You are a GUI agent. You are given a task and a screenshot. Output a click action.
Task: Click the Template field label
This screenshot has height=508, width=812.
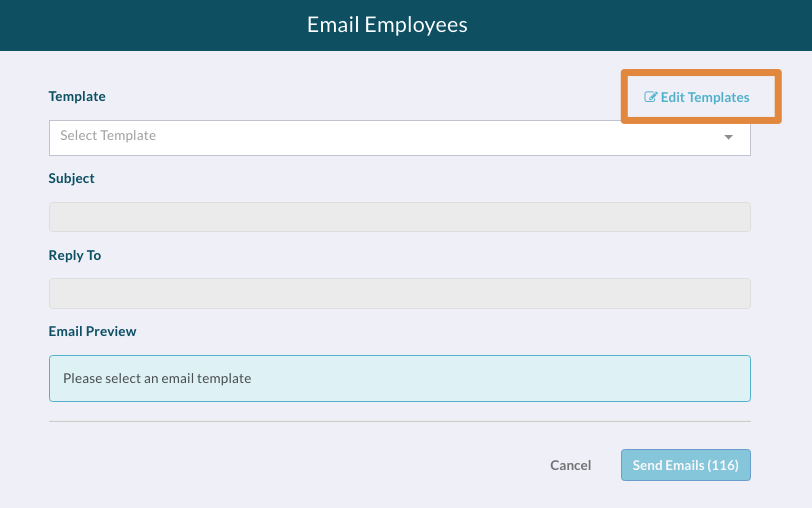(x=77, y=96)
